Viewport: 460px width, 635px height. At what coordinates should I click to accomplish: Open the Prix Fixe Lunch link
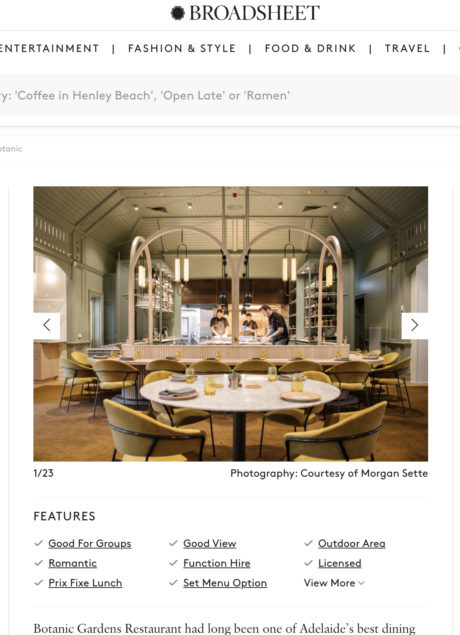(x=85, y=583)
